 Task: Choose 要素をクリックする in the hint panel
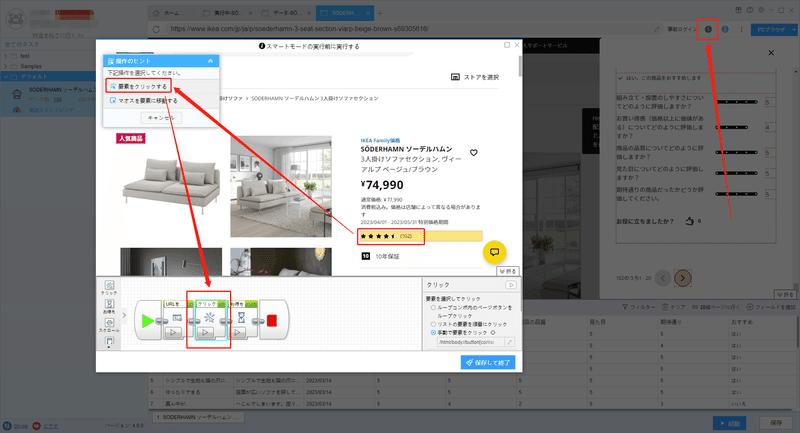(x=138, y=86)
